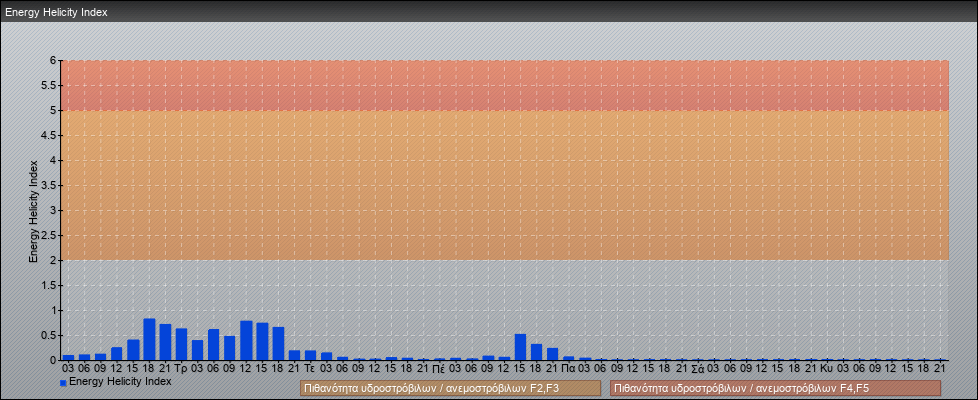This screenshot has width=978, height=400.
Task: Click the Κυ day marker on the x-axis
Action: pos(826,368)
